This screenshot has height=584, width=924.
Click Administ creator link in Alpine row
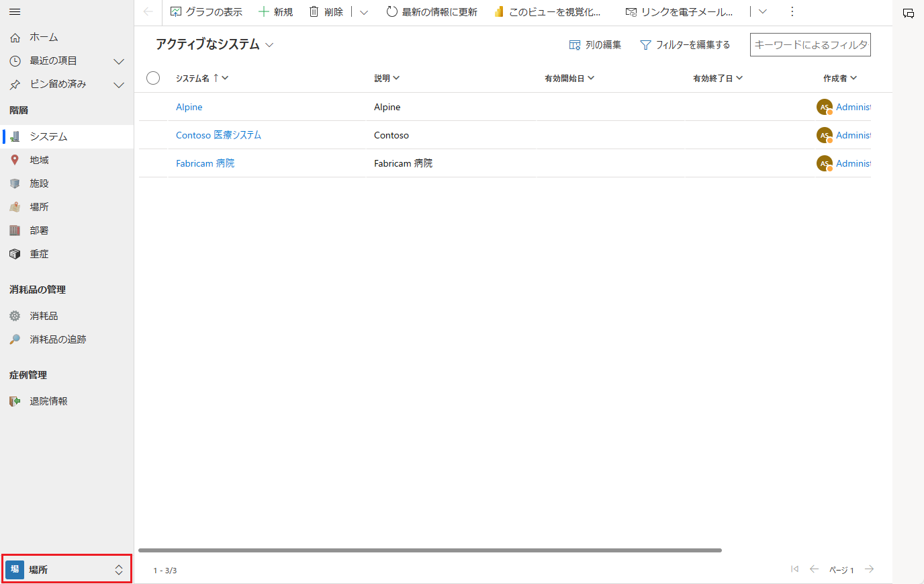pos(853,108)
